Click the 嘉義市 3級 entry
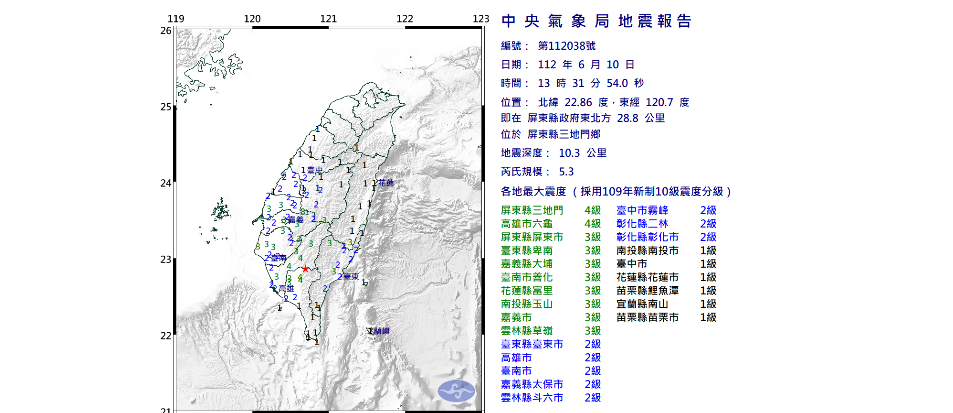The image size is (953, 413). pos(551,317)
